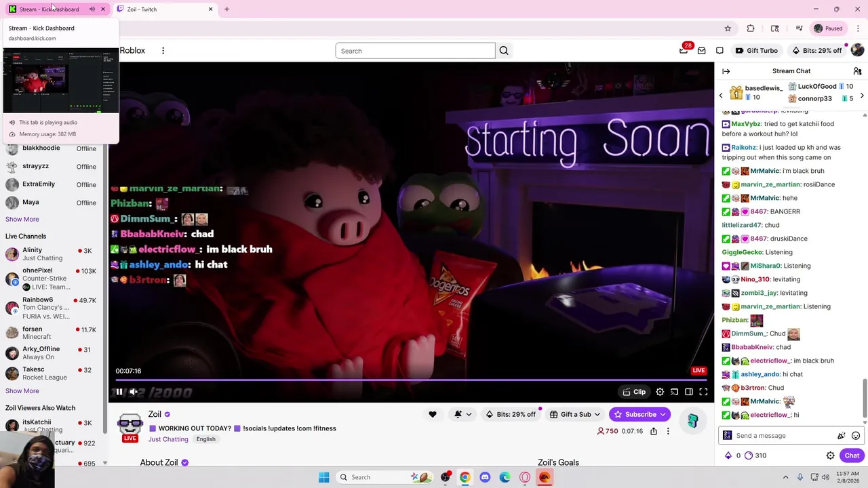The image size is (868, 488).
Task: Expand followed channels with Show More
Action: [22, 219]
